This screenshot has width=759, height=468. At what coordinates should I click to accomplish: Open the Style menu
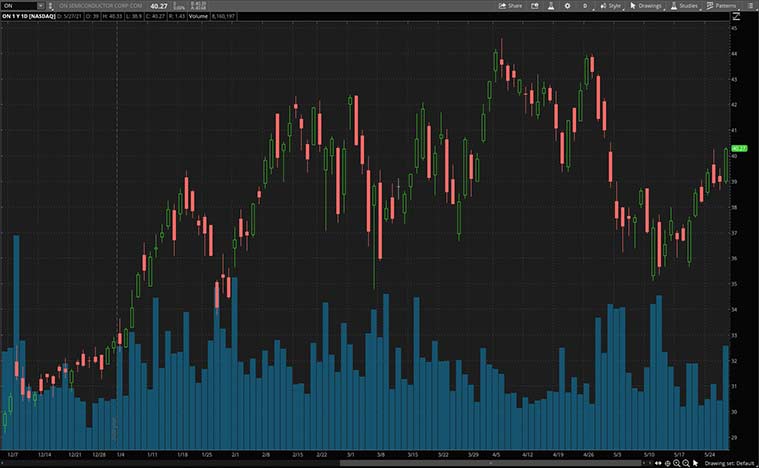611,5
